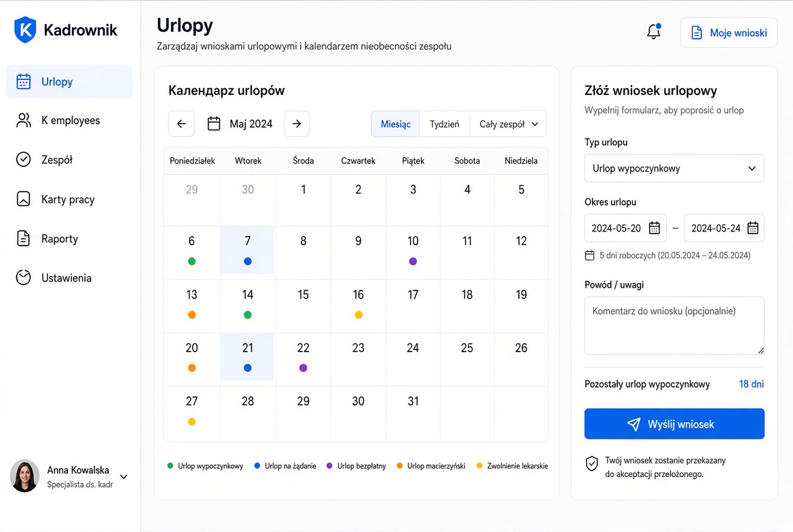The width and height of the screenshot is (793, 532).
Task: Select day 15 in calendar
Action: [303, 306]
